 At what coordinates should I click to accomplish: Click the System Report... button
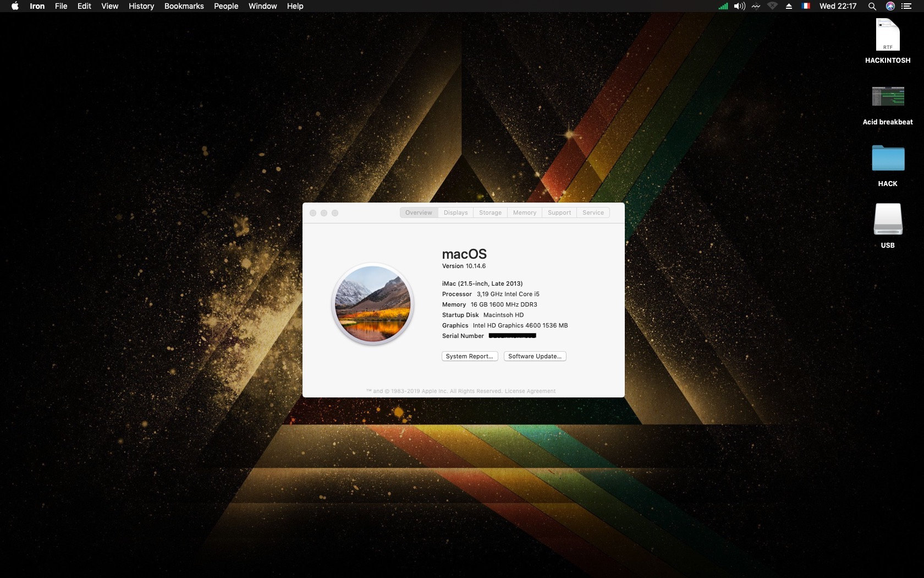(x=470, y=356)
